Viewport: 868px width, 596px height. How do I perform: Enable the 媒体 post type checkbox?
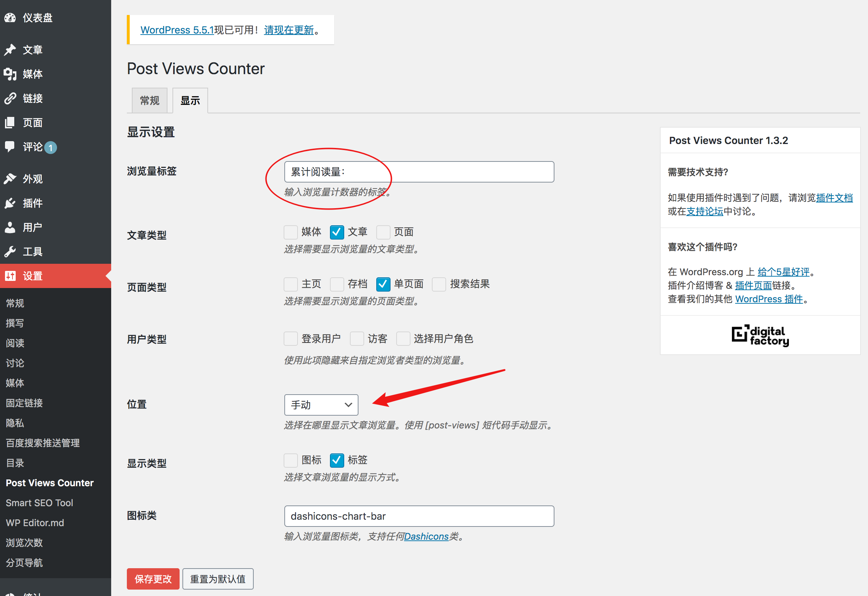click(290, 232)
